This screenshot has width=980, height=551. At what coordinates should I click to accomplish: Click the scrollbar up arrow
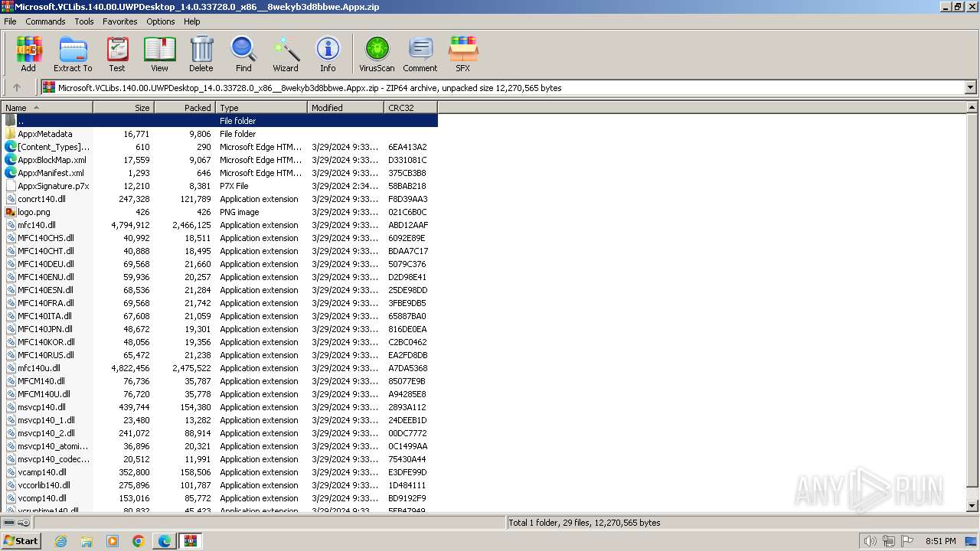pyautogui.click(x=973, y=108)
